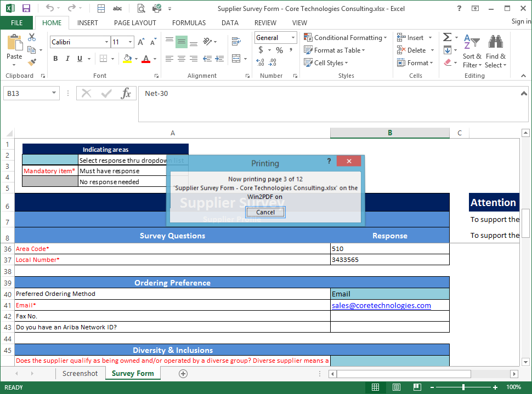Click the Save icon in quick access toolbar
The height and width of the screenshot is (394, 532).
tap(26, 8)
